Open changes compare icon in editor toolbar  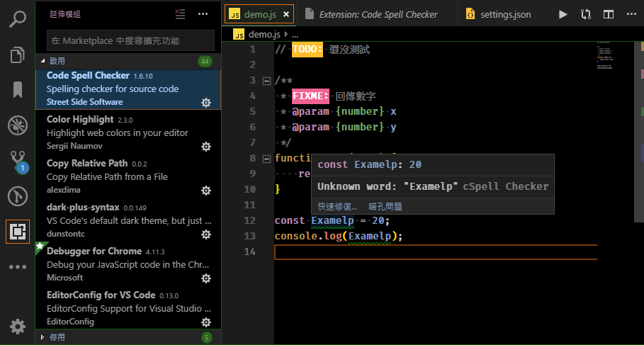pyautogui.click(x=586, y=14)
